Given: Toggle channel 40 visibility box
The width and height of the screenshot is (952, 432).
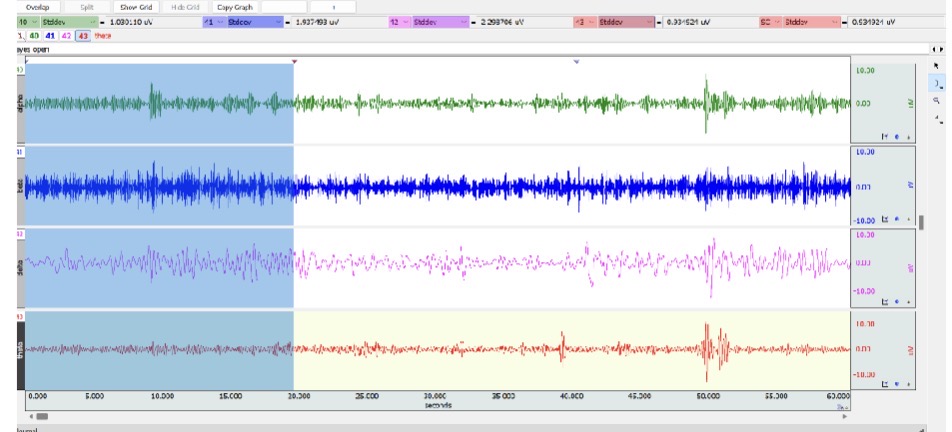Looking at the screenshot, I should (x=35, y=35).
